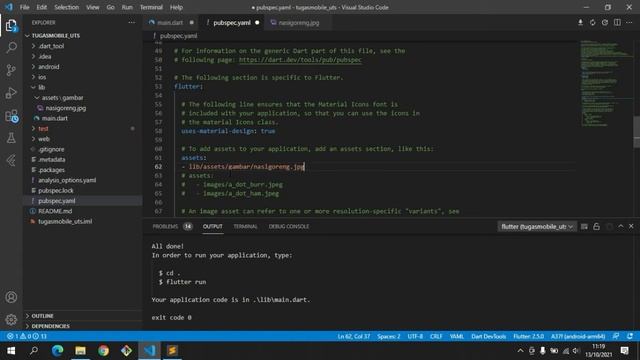Change end of line via CRLF
The width and height of the screenshot is (640, 360).
(x=436, y=336)
